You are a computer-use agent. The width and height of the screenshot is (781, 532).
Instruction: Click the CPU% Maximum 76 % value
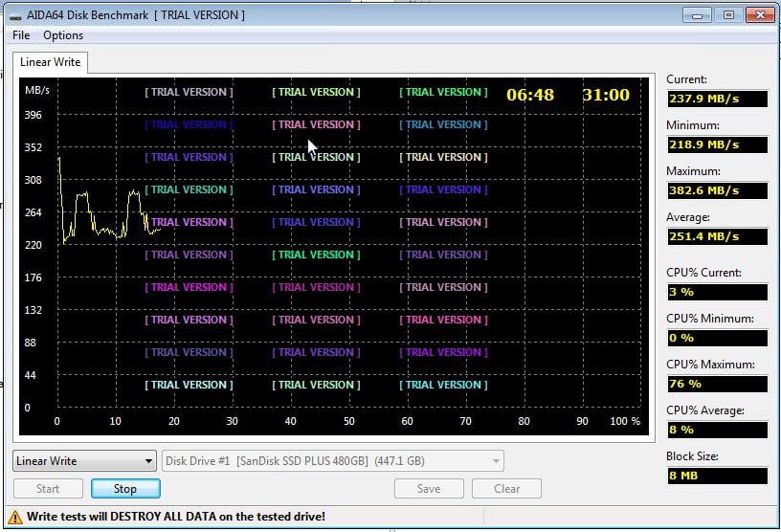coord(717,384)
